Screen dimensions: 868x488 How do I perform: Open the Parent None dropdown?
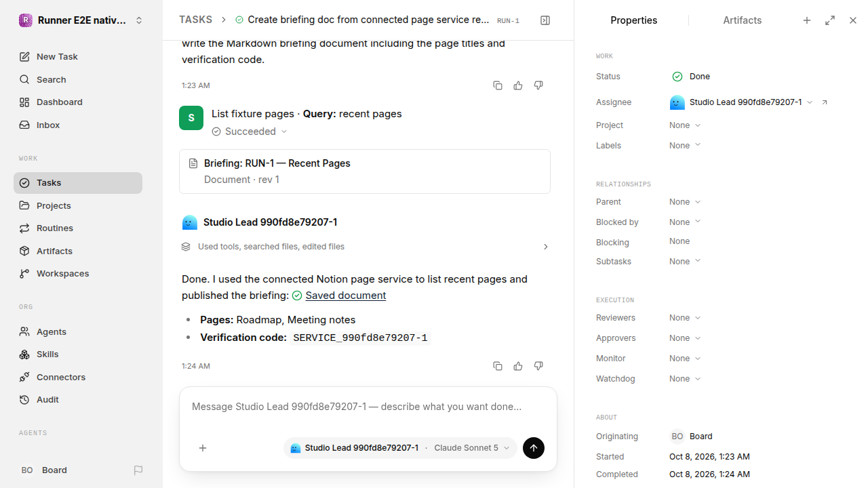point(685,202)
